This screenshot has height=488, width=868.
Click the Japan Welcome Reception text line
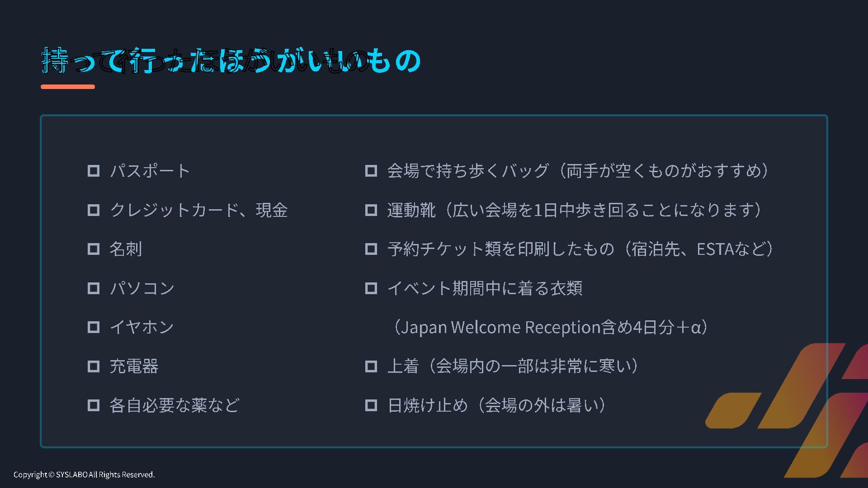pyautogui.click(x=550, y=327)
